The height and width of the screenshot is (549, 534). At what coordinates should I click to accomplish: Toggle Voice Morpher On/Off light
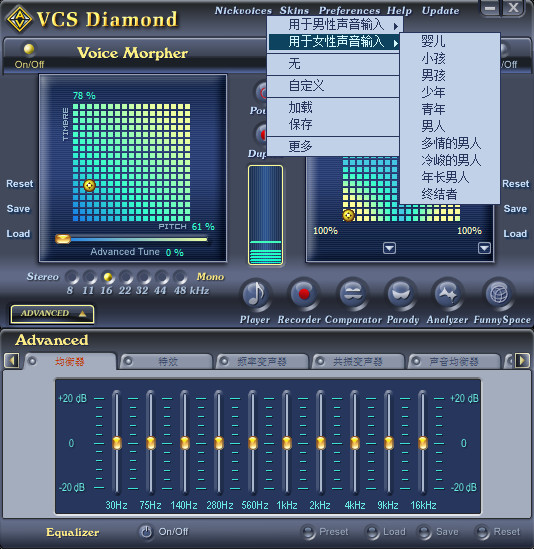pos(29,49)
